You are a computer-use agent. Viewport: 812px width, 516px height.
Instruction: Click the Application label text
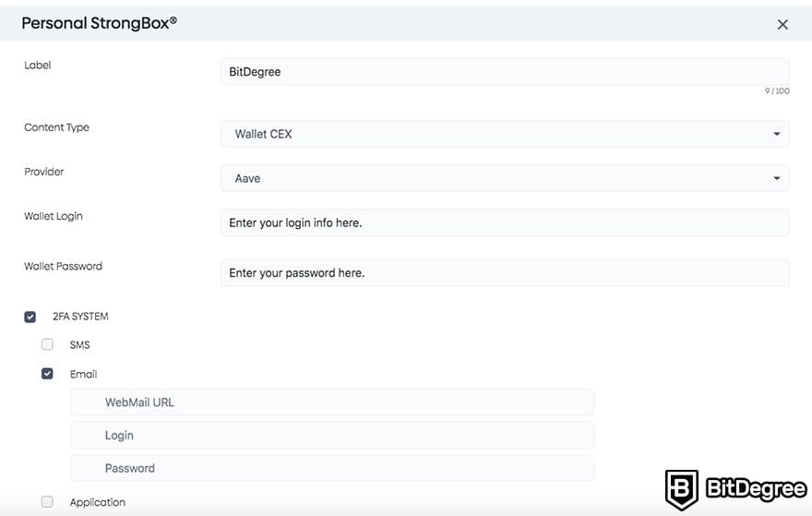98,502
